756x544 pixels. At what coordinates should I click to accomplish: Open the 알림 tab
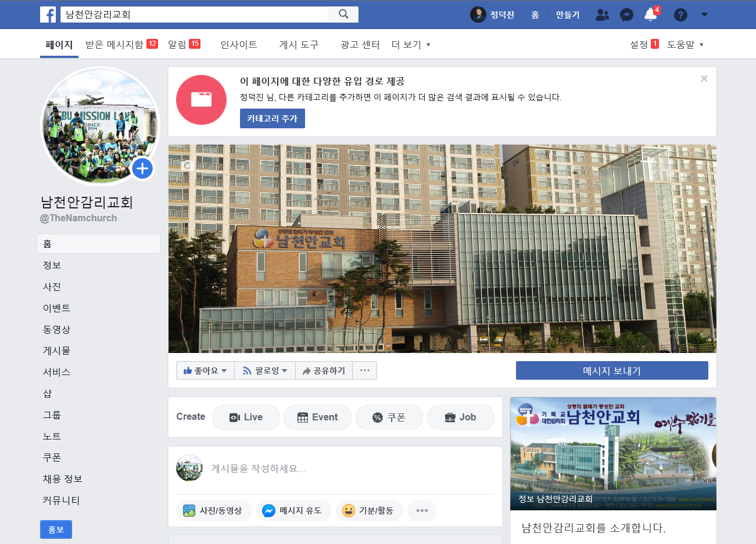(x=184, y=45)
